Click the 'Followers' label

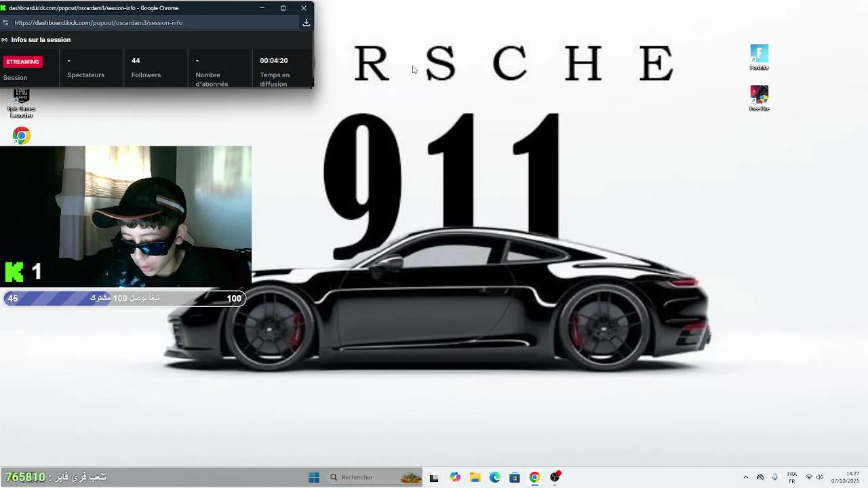click(146, 75)
